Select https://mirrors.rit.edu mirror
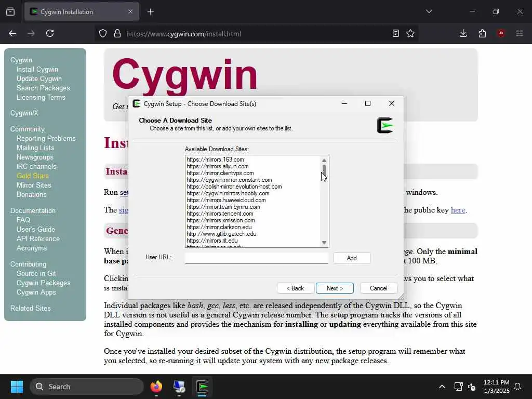This screenshot has width=532, height=399. 212,241
